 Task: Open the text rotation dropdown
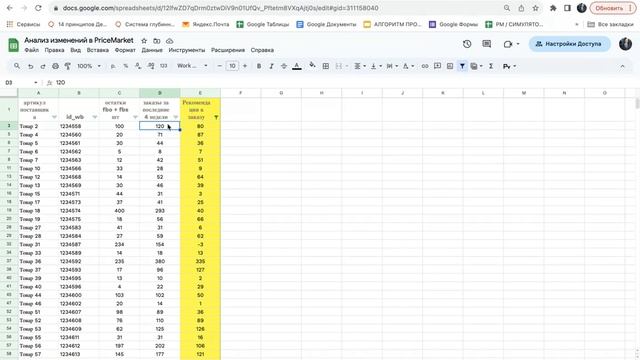[x=408, y=66]
